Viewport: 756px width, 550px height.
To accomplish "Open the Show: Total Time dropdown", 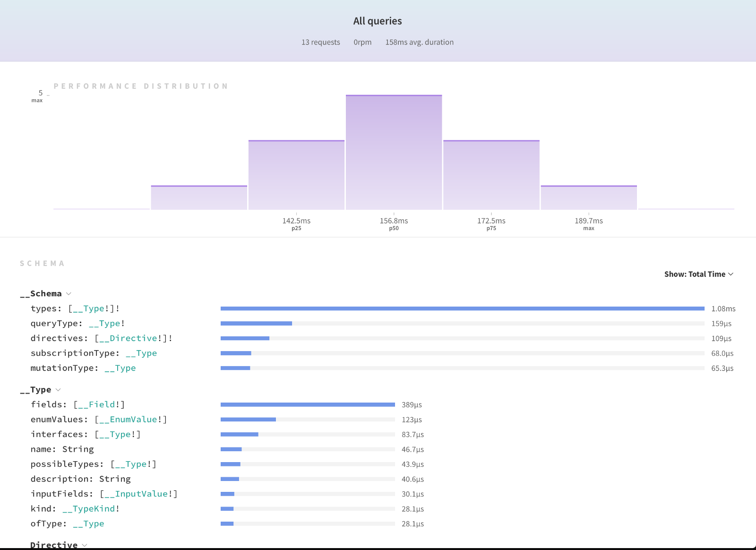I will (x=698, y=274).
